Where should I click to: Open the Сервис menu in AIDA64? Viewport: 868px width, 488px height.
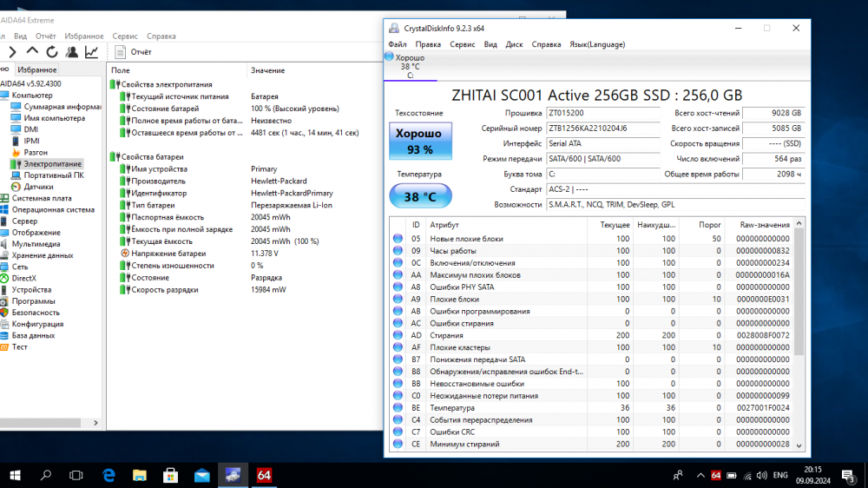point(125,36)
